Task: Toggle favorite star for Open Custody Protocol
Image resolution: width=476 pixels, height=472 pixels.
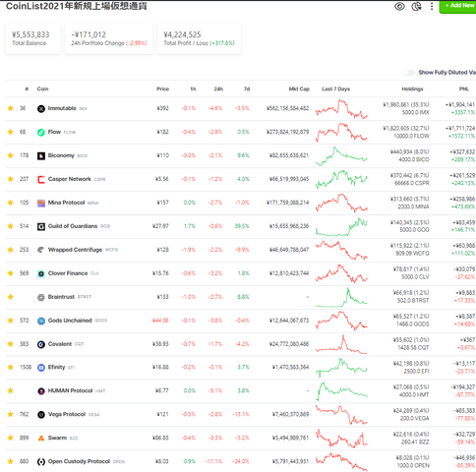Action: 11,461
